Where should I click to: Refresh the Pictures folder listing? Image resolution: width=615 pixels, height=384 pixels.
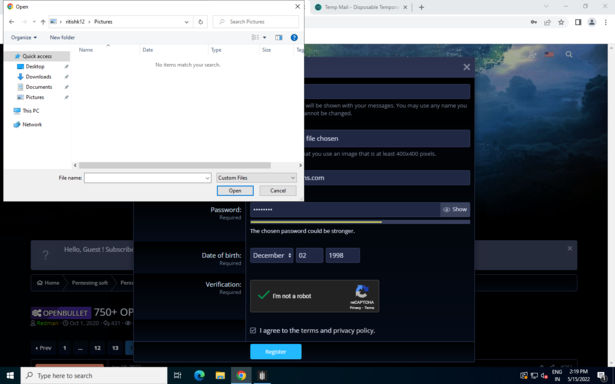tap(200, 22)
